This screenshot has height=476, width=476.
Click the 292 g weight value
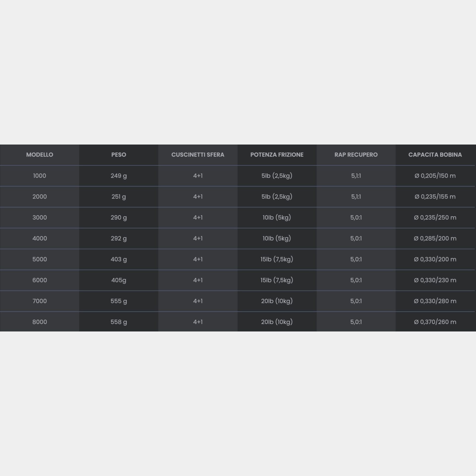tap(119, 238)
